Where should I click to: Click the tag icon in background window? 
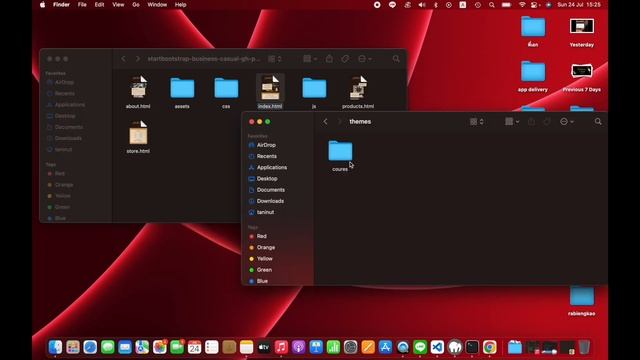pyautogui.click(x=345, y=59)
